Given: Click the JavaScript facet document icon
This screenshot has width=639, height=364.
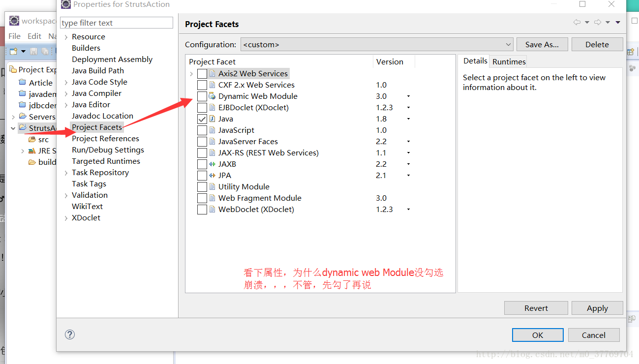Looking at the screenshot, I should pyautogui.click(x=212, y=130).
